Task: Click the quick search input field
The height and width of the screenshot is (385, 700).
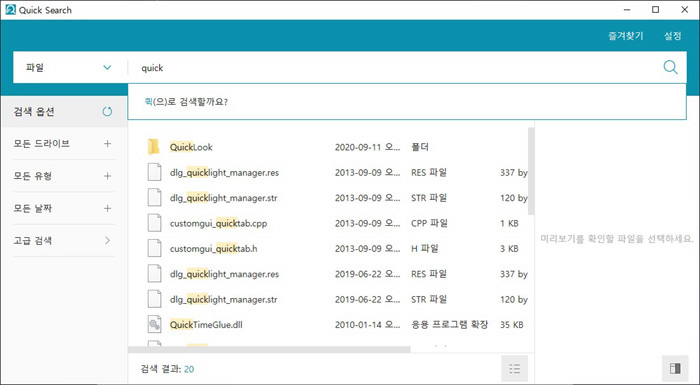Action: tap(393, 67)
